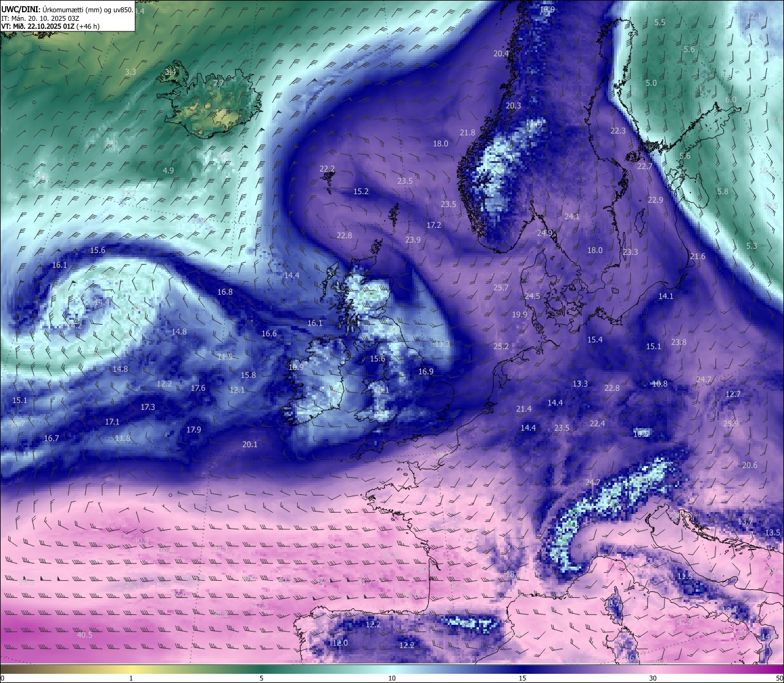Viewport: 784px width, 683px height.
Task: Click the 25.2 value label
Action: [501, 347]
